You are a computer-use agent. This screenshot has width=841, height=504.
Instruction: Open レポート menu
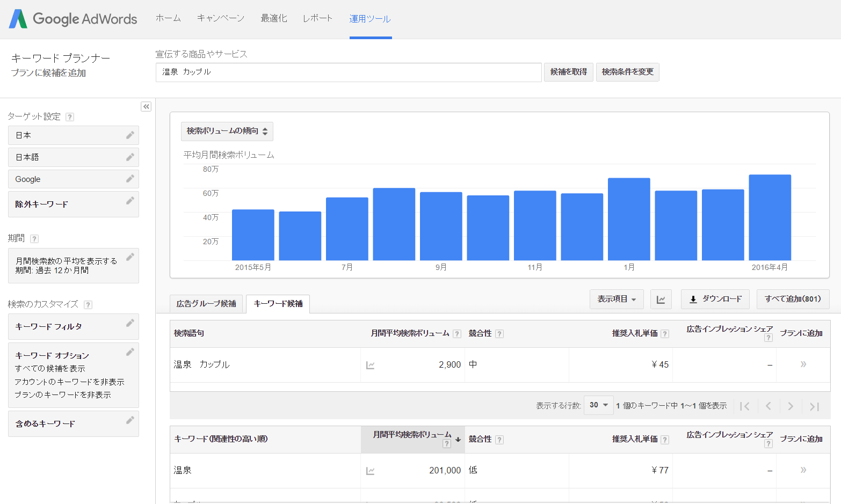318,18
